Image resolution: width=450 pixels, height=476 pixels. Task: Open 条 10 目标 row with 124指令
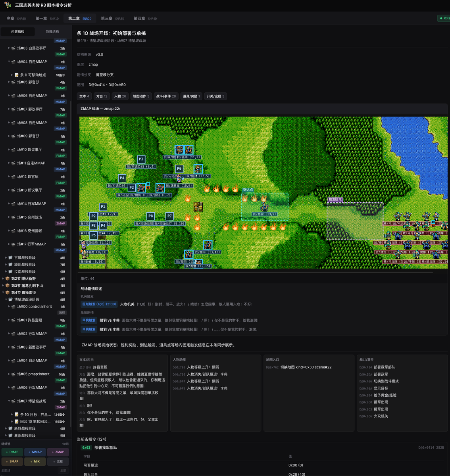click(38, 415)
